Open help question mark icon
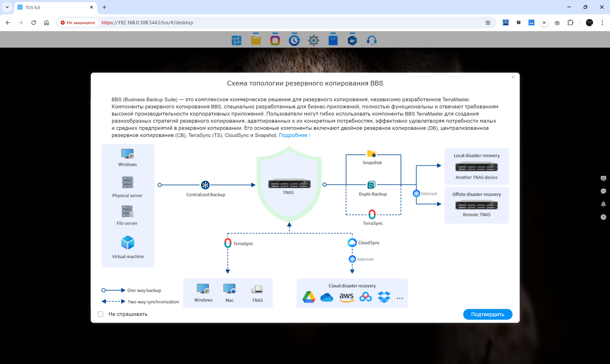The height and width of the screenshot is (364, 610). tap(603, 217)
